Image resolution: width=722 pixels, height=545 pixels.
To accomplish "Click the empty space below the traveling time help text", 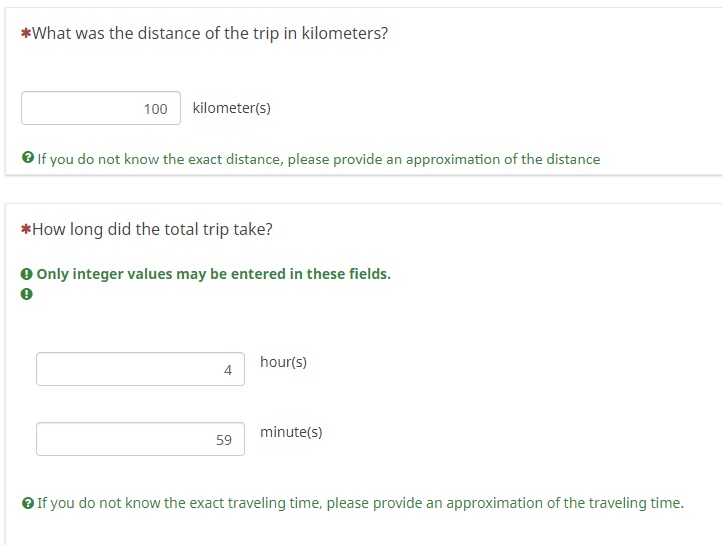I will pyautogui.click(x=360, y=530).
